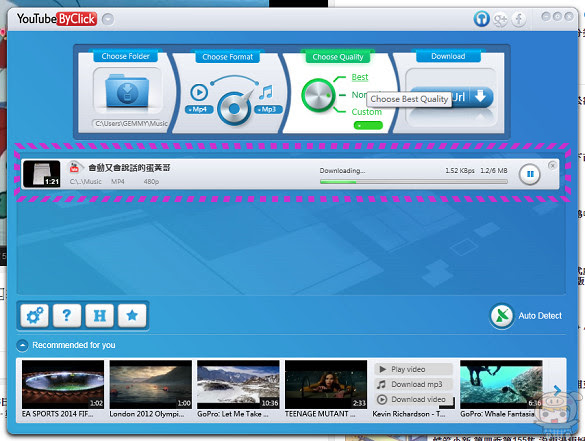Open London 2012 Olympi... video thumbnail
This screenshot has height=441, width=585.
click(x=151, y=384)
